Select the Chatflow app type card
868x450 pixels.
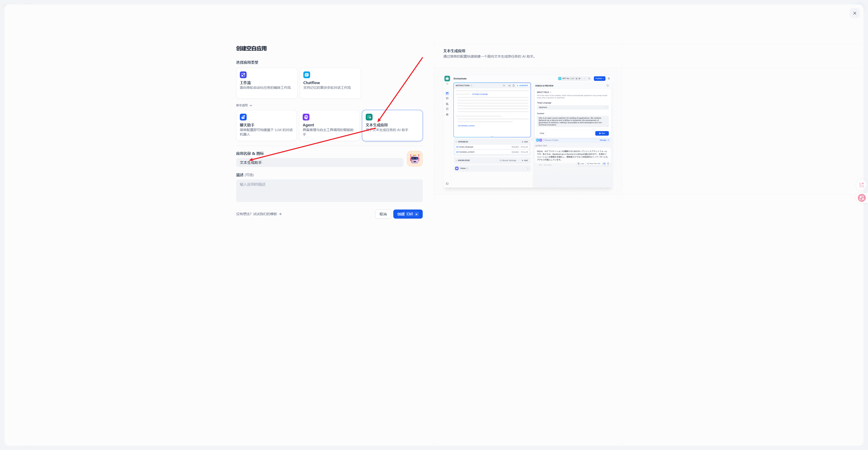click(330, 83)
